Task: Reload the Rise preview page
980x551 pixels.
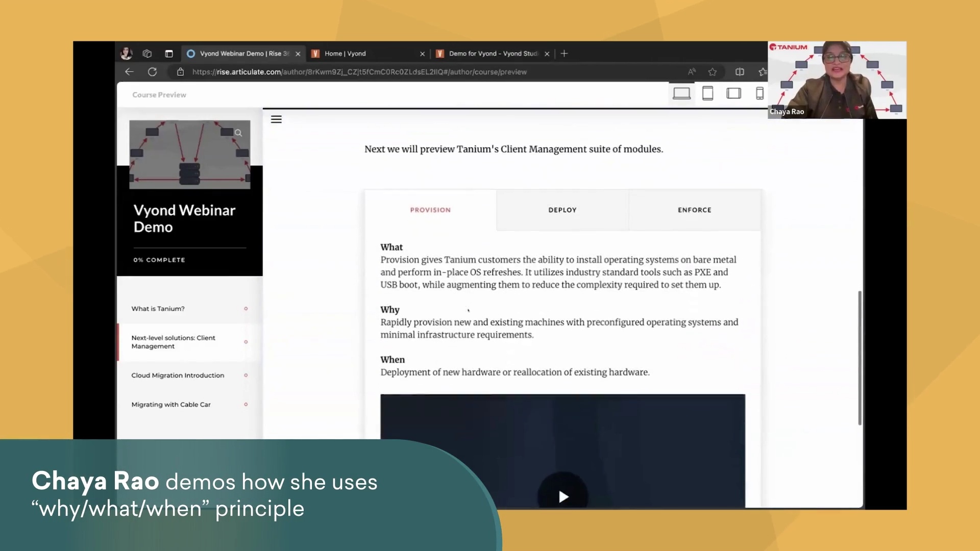Action: (153, 72)
